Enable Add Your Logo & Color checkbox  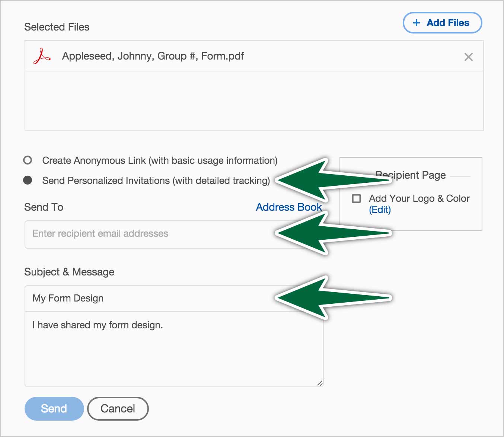pos(356,198)
